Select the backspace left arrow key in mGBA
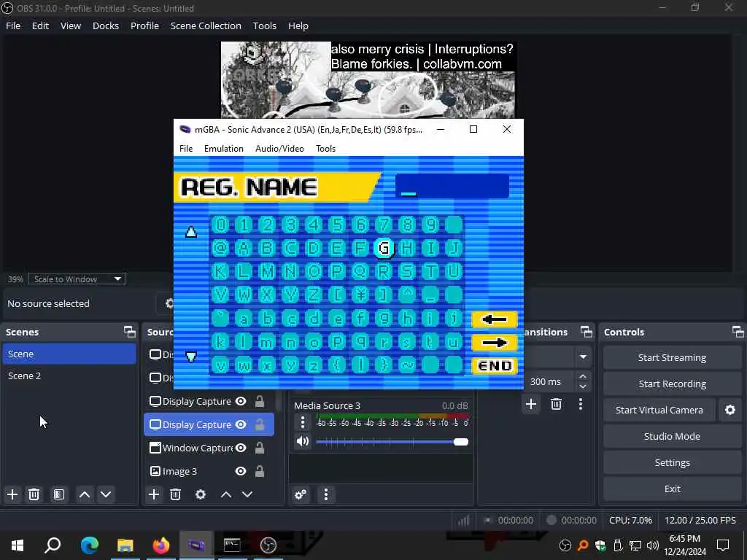Viewport: 747px width, 560px height. coord(494,319)
